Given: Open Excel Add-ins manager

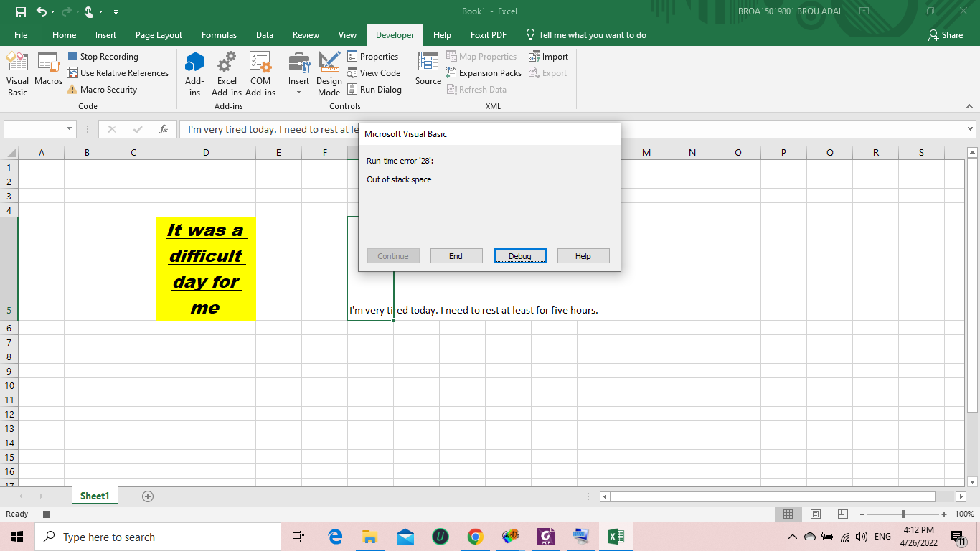Looking at the screenshot, I should [227, 73].
